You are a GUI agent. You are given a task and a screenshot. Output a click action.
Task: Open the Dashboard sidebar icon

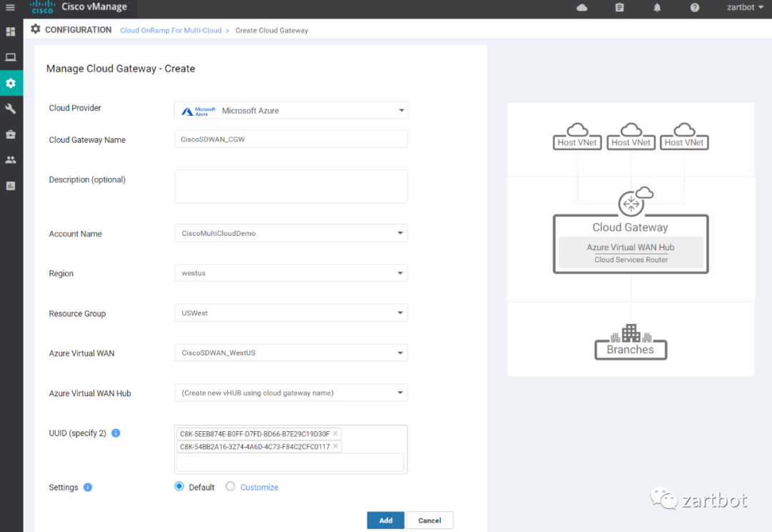pyautogui.click(x=10, y=32)
